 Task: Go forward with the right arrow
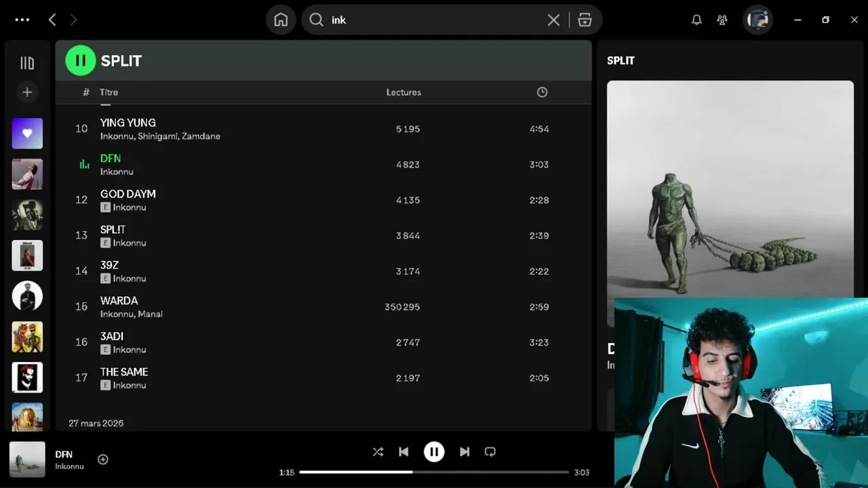(73, 20)
